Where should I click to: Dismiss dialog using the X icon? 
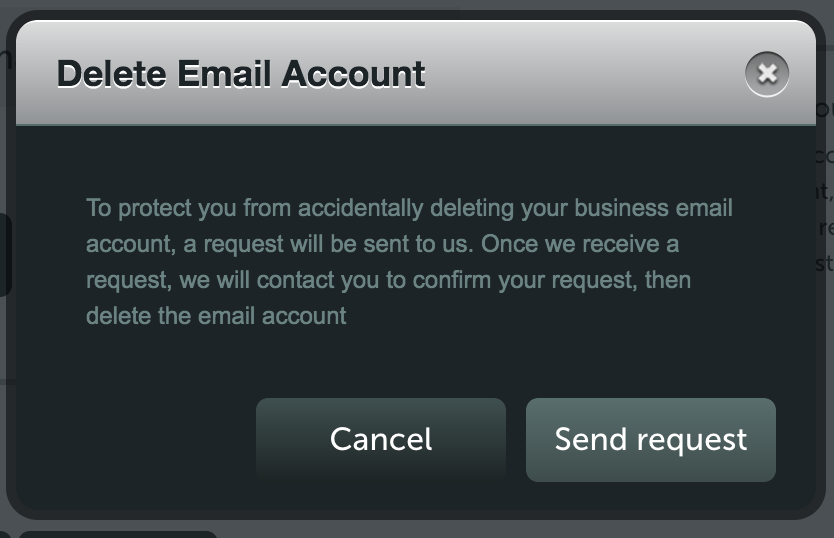[766, 74]
